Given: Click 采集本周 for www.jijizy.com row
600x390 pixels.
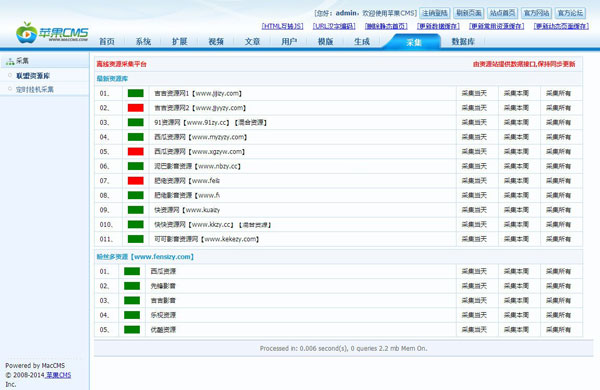Looking at the screenshot, I should point(516,93).
